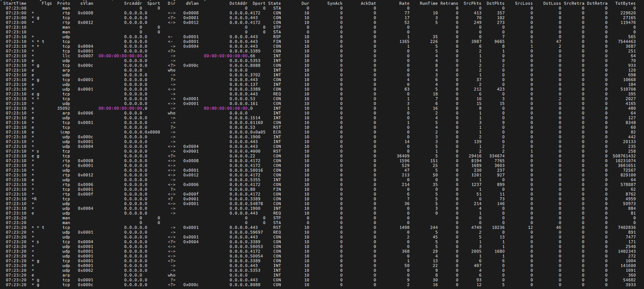Select Rate value 36409
This screenshot has width=644, height=289.
tap(403, 155)
